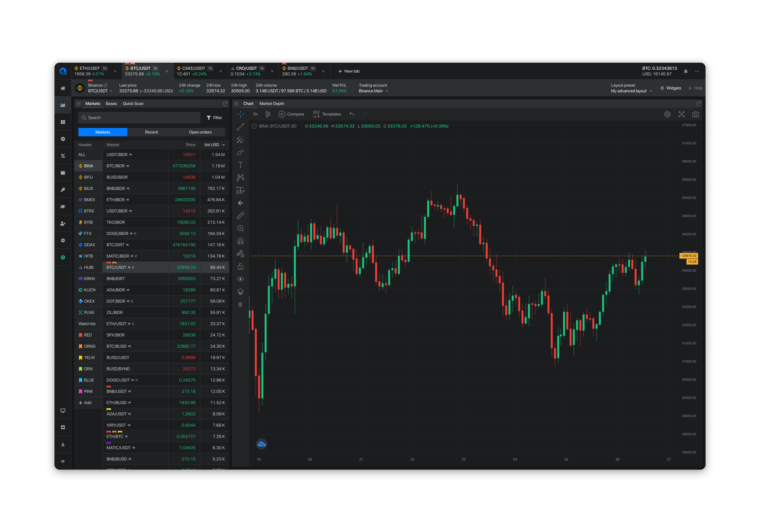
Task: Select the Open orders segment
Action: [x=200, y=132]
